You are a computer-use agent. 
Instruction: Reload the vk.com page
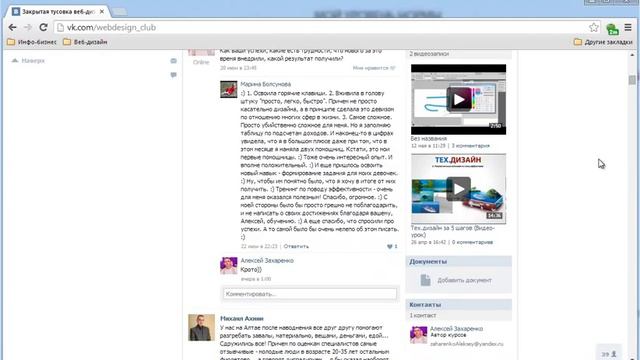(x=43, y=27)
